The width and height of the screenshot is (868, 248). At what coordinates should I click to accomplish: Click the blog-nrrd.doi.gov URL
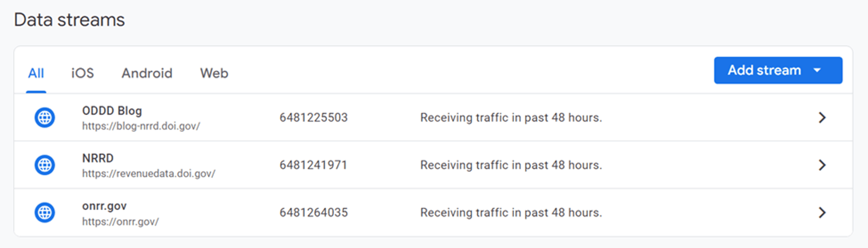(141, 126)
